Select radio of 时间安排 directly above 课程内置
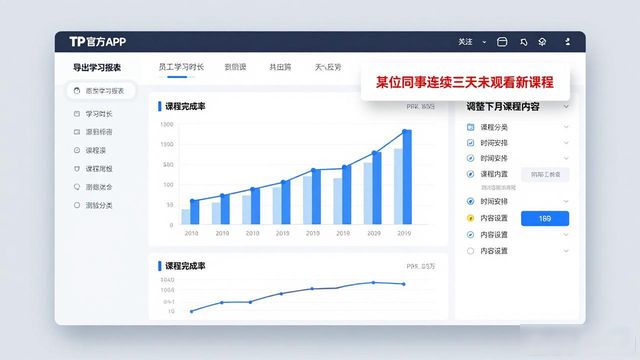640x360 pixels. [470, 158]
